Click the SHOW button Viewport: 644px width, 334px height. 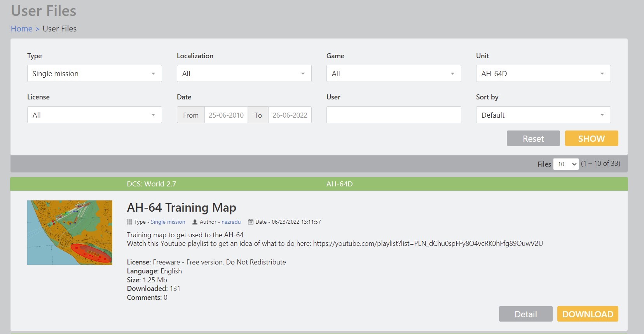pyautogui.click(x=592, y=138)
